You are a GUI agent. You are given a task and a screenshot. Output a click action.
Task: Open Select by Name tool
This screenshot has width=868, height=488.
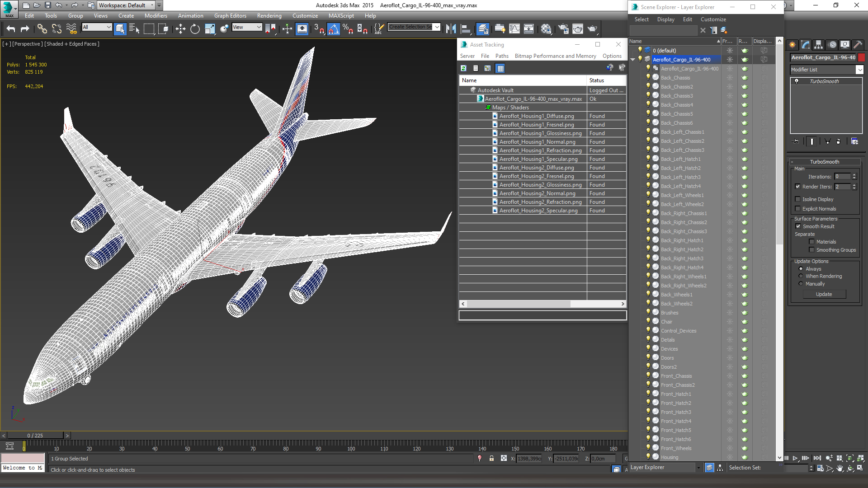[x=134, y=29]
